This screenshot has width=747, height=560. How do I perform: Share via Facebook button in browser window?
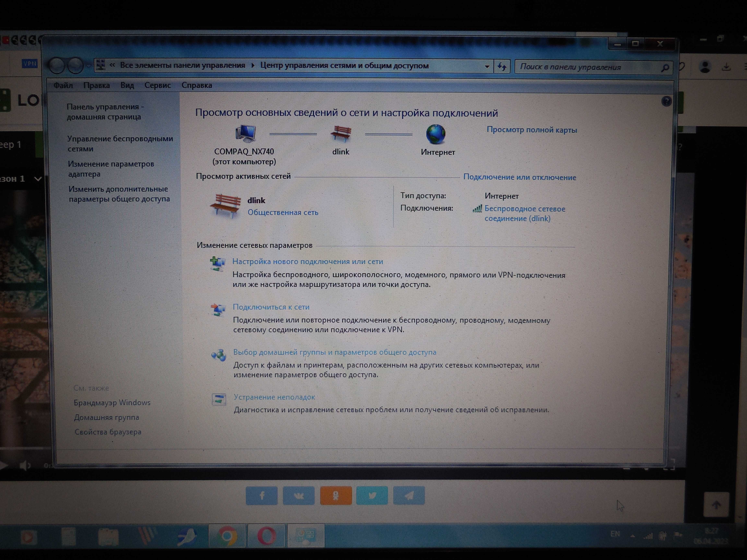point(262,496)
